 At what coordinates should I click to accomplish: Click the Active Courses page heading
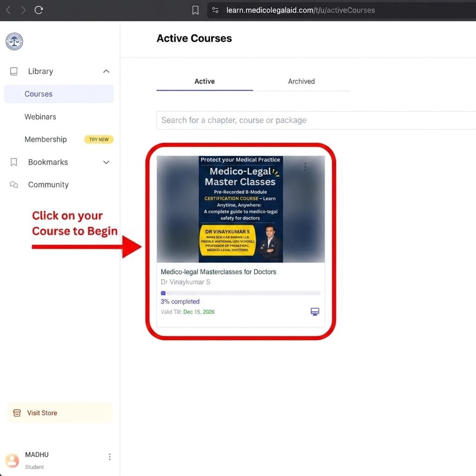coord(194,39)
